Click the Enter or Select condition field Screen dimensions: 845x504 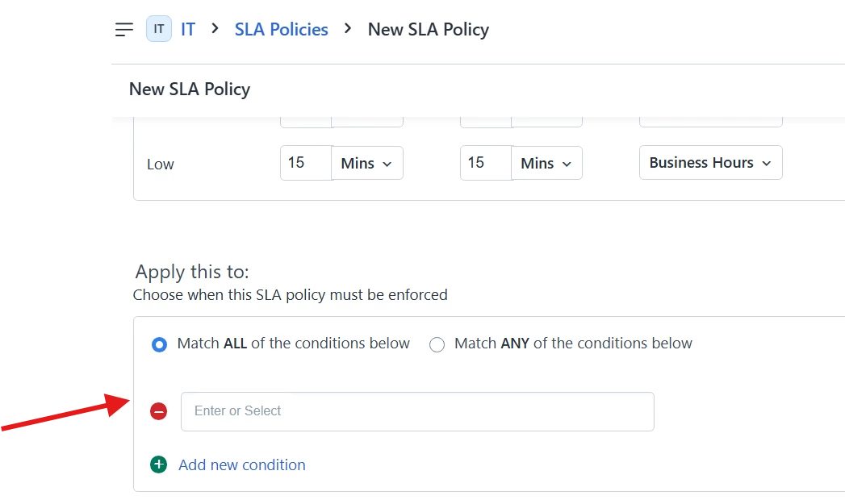417,411
